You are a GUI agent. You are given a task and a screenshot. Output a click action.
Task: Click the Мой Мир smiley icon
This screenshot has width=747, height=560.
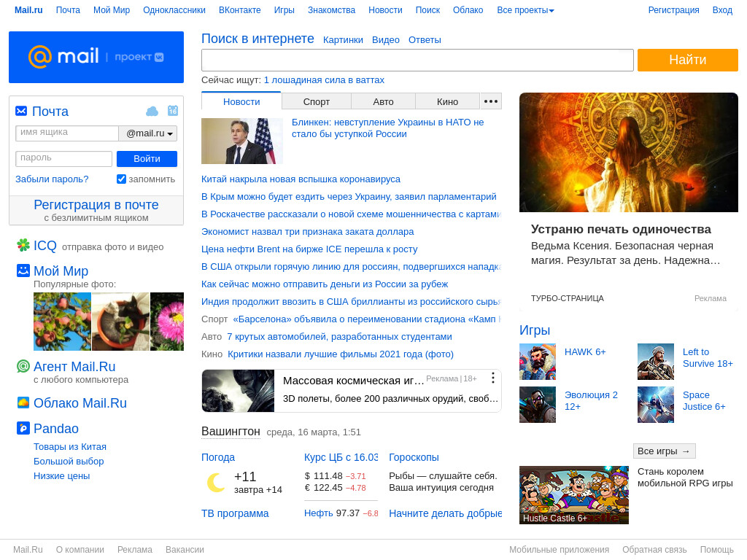pos(23,271)
